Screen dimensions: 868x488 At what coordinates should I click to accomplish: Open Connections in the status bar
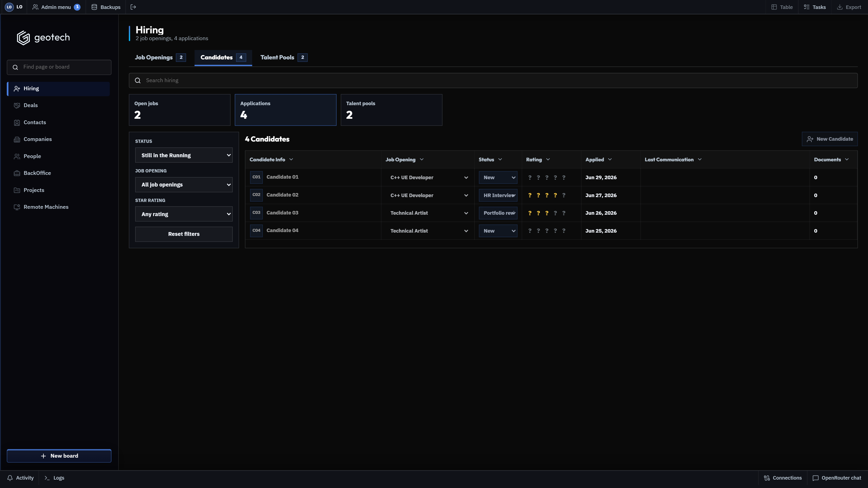(x=783, y=478)
